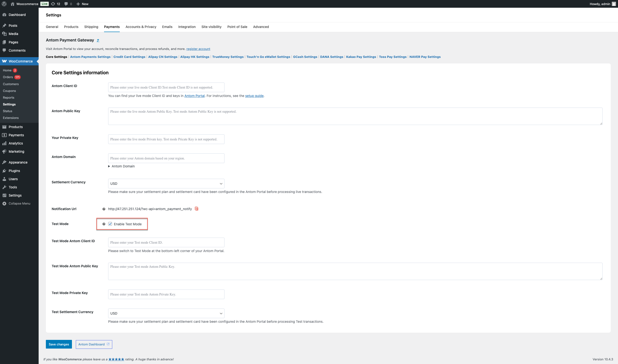Click the Your Private Key input field
This screenshot has width=618, height=364.
click(166, 139)
